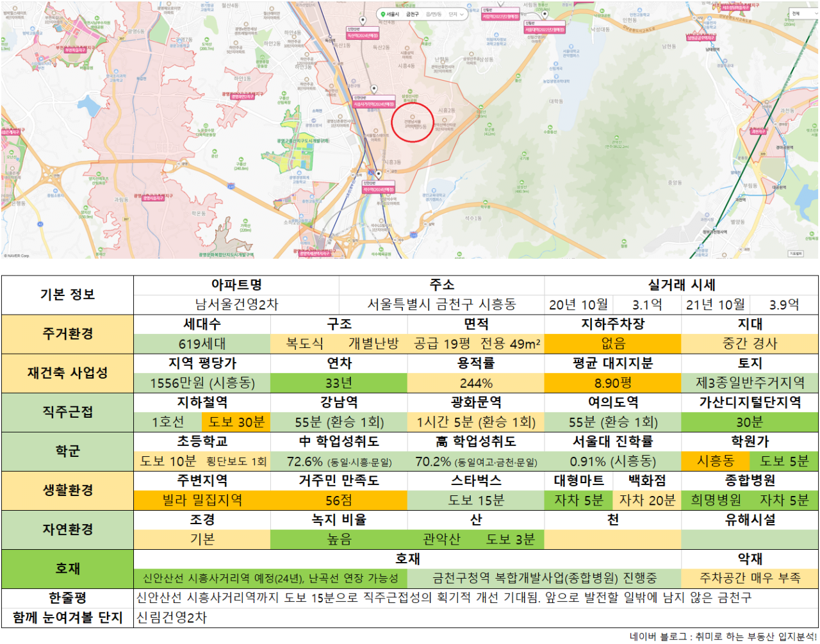
Task: Click the 광명경영회계고등학교 school icon
Action: tap(299, 172)
